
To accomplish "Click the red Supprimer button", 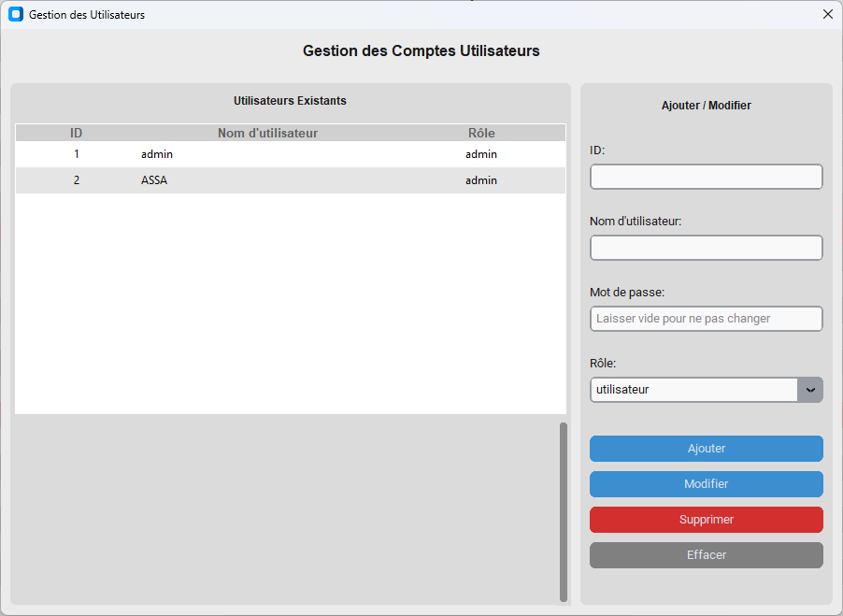I will (x=706, y=520).
